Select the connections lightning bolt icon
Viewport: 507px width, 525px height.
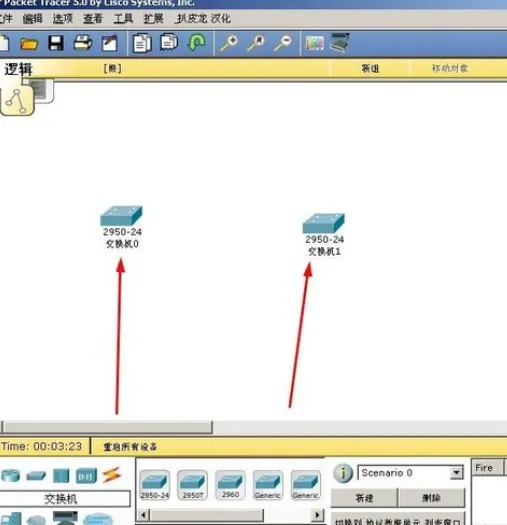111,475
